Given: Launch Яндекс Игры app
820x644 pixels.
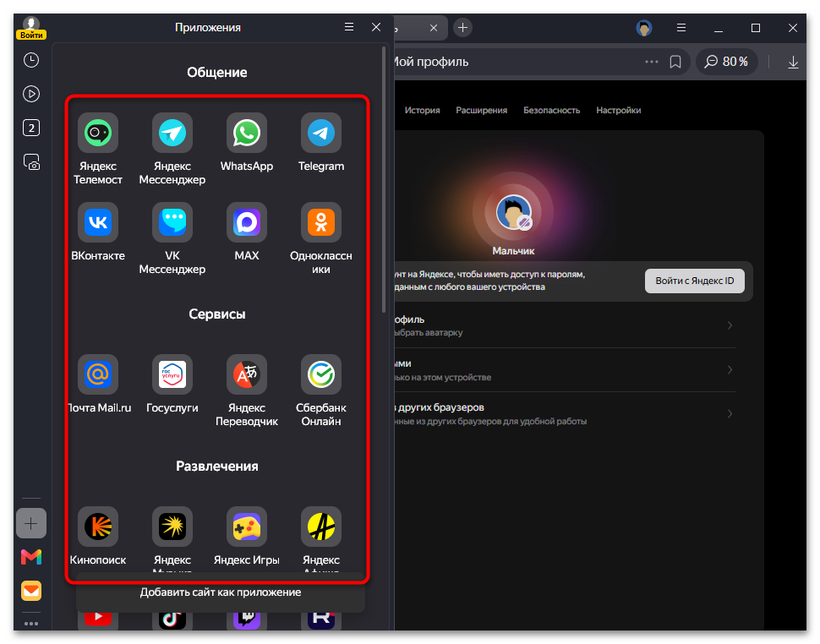Looking at the screenshot, I should (x=246, y=527).
